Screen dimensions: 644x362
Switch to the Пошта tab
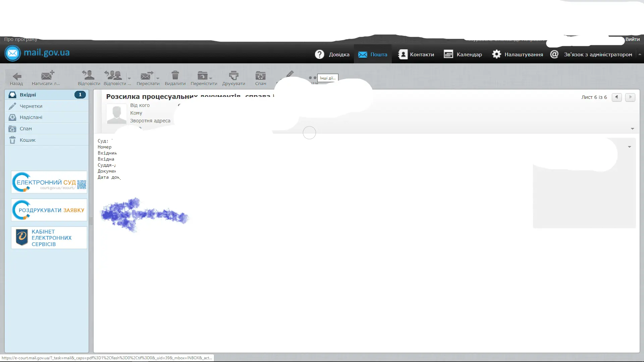(x=373, y=54)
